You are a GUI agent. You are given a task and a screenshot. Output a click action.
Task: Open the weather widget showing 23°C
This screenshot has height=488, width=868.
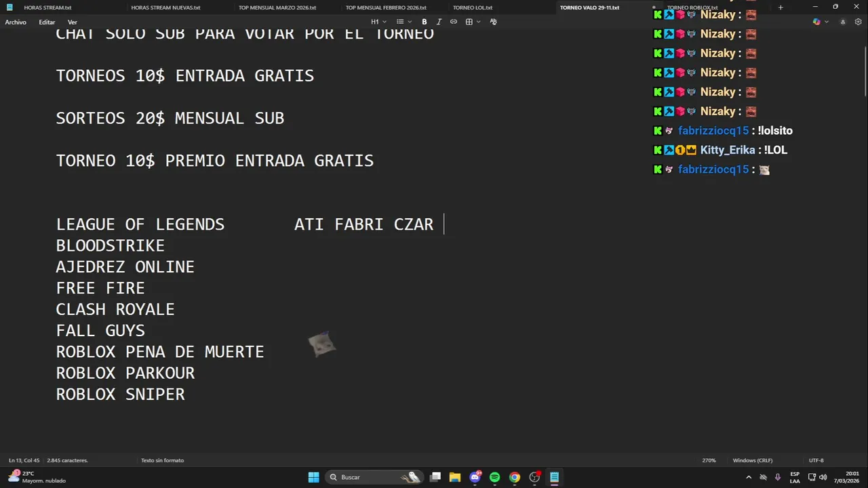[x=37, y=477]
